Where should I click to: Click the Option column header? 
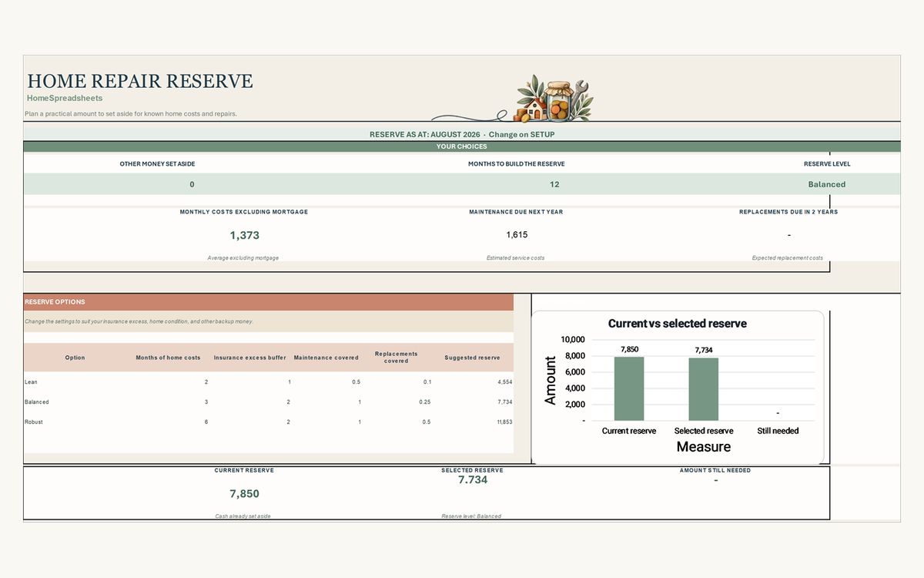75,358
